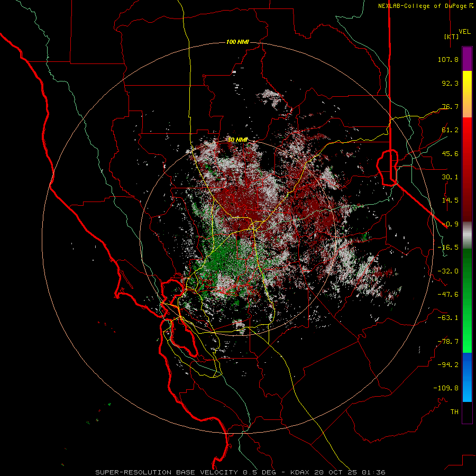
Task: Click the -63.1 velocity scale value
Action: click(x=448, y=318)
